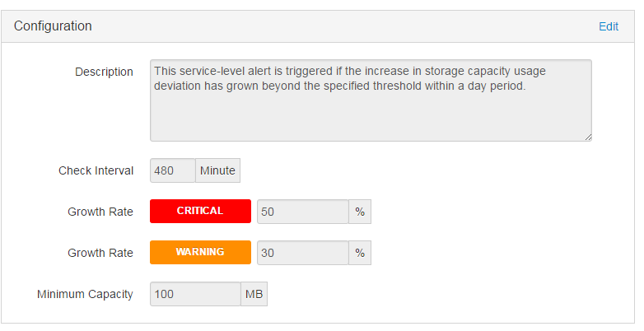This screenshot has height=331, width=644.
Task: Click the orange WARNING badge
Action: pos(200,252)
